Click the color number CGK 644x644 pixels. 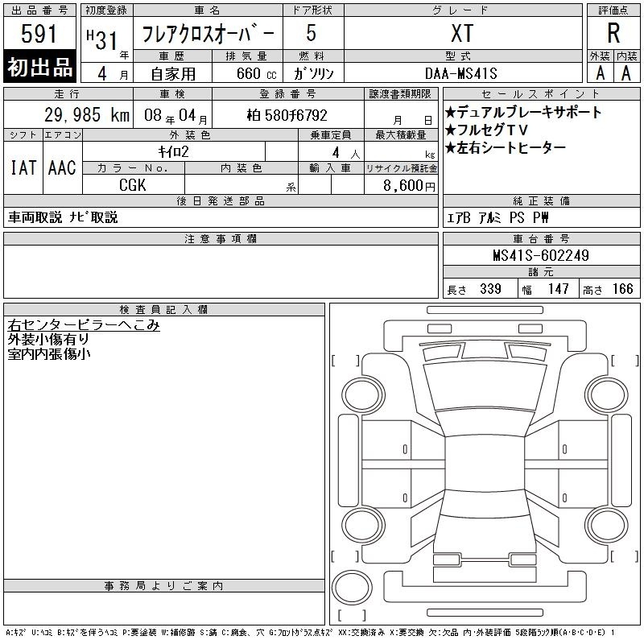133,184
